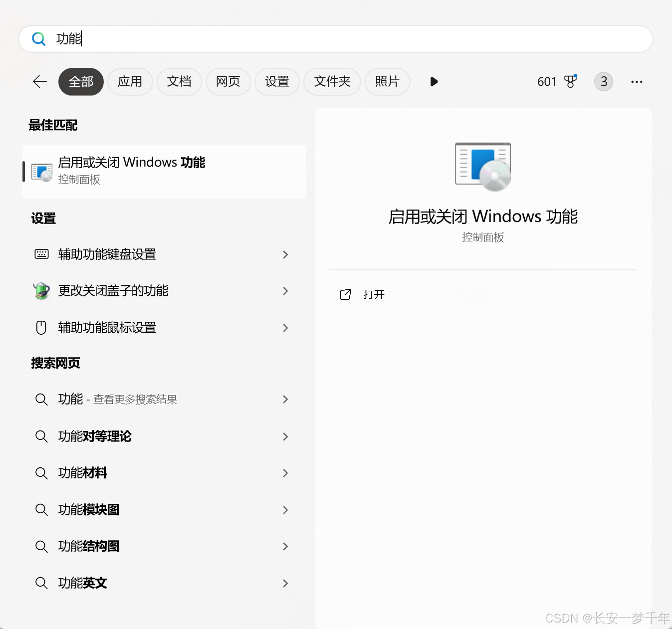Open the account avatar labeled 3
The width and height of the screenshot is (672, 629).
tap(604, 82)
